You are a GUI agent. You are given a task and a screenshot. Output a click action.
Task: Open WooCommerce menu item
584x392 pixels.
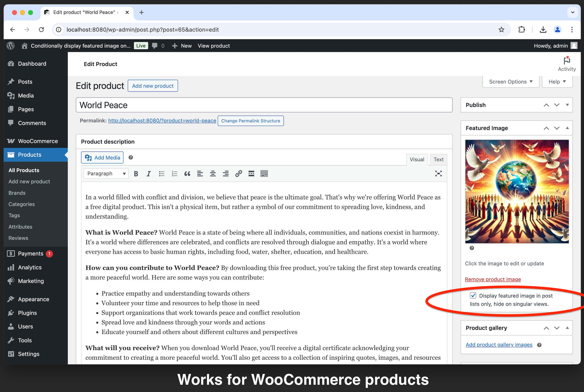[x=38, y=141]
